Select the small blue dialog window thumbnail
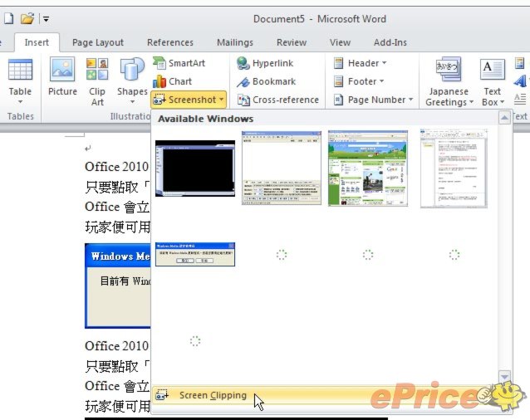The image size is (530, 420). 195,254
